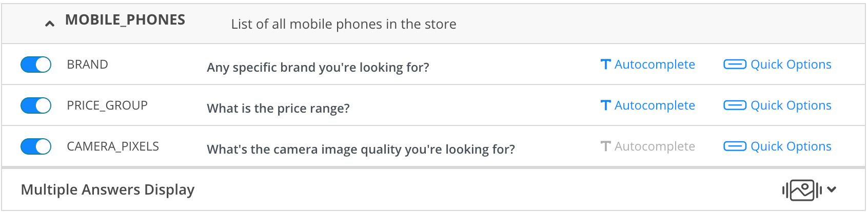Click Quick Options pill icon in BRAND row
This screenshot has height=212, width=868.
735,65
